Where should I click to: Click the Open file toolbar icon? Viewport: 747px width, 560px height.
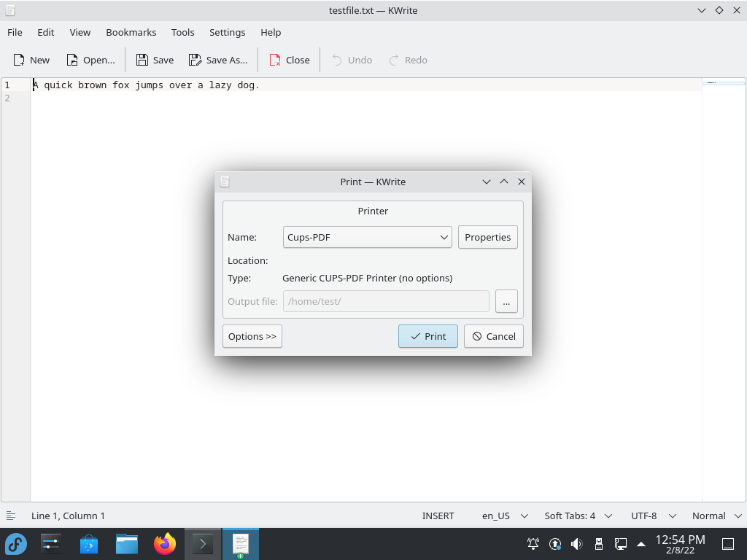[72, 60]
